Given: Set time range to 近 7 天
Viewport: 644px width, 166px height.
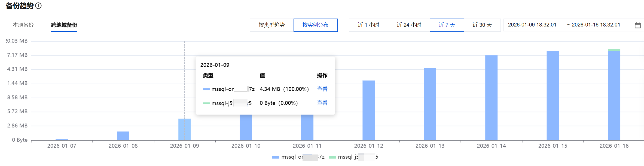Looking at the screenshot, I should [x=447, y=25].
